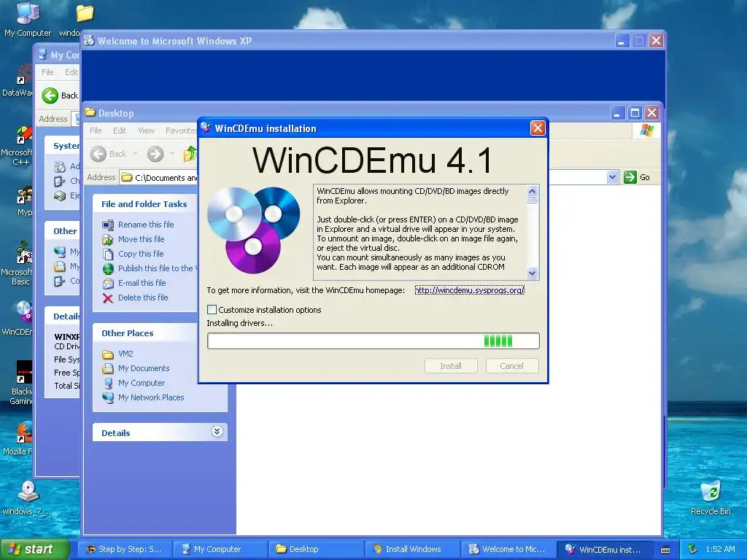747x560 pixels.
Task: Select Microsoft C++ desktop shortcut
Action: [18, 146]
